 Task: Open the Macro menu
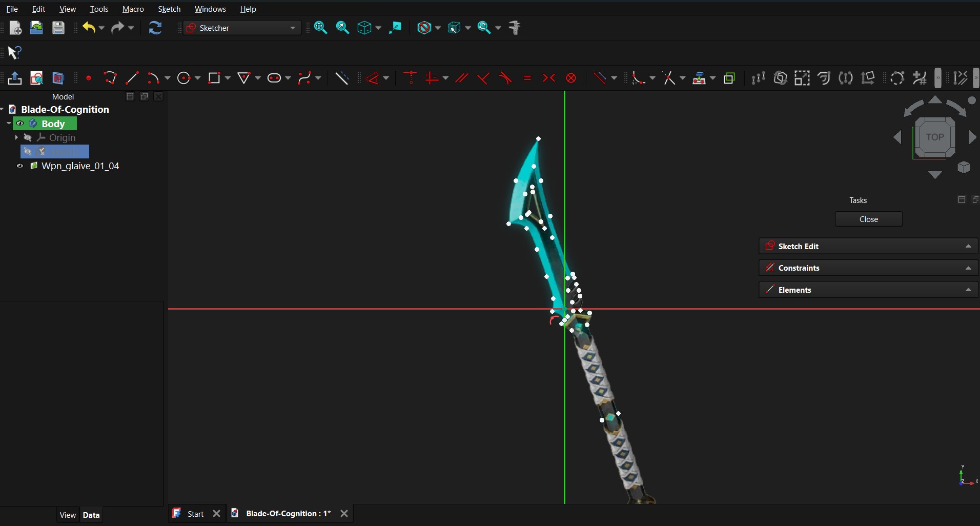click(133, 9)
